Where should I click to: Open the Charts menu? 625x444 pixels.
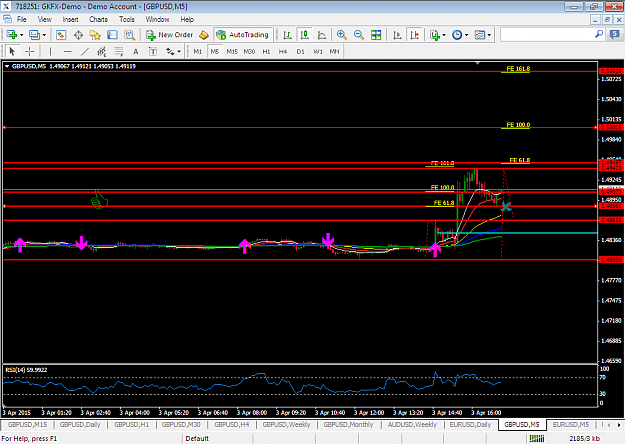click(x=98, y=19)
